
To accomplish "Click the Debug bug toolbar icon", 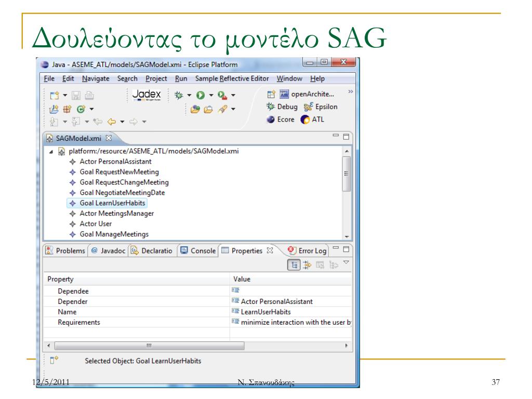I will click(179, 96).
